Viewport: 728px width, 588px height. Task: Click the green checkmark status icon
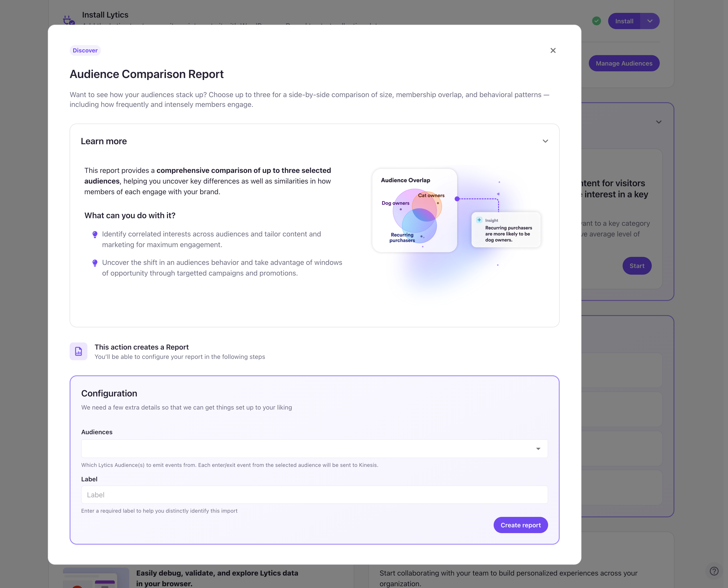[x=597, y=21]
